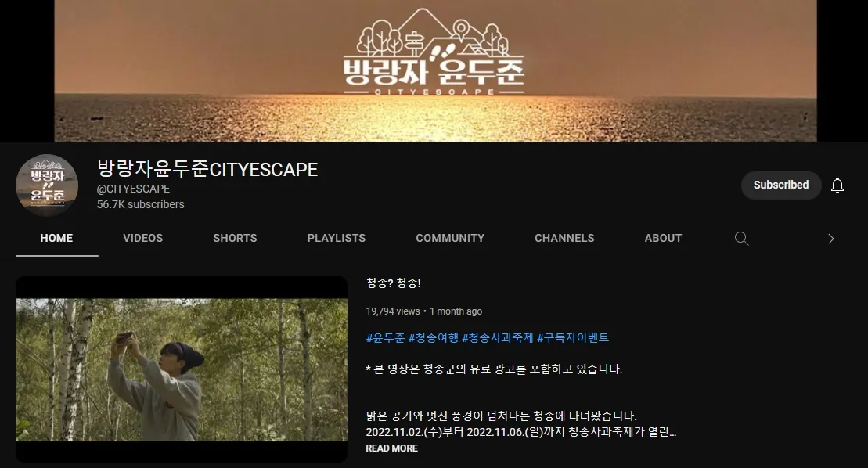Viewport: 868px width, 468px height.
Task: Open the video title 청송? 청송!
Action: tap(394, 283)
